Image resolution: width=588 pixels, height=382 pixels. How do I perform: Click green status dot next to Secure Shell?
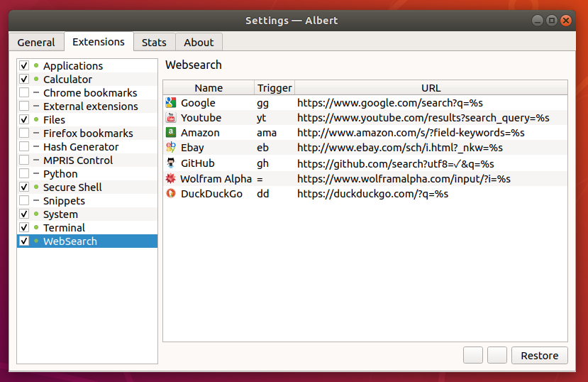pos(36,187)
